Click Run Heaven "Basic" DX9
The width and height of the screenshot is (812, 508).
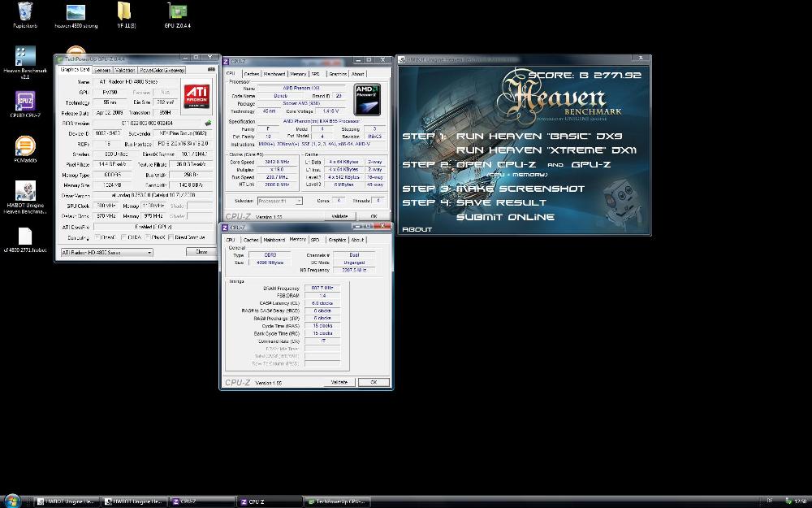click(539, 137)
